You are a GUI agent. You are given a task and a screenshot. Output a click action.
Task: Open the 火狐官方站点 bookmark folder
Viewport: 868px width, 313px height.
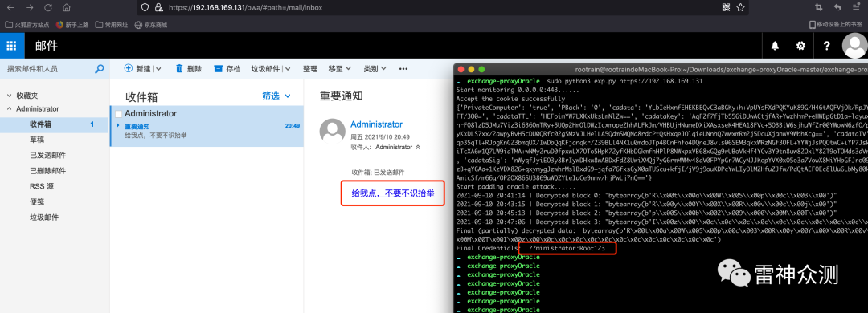27,25
